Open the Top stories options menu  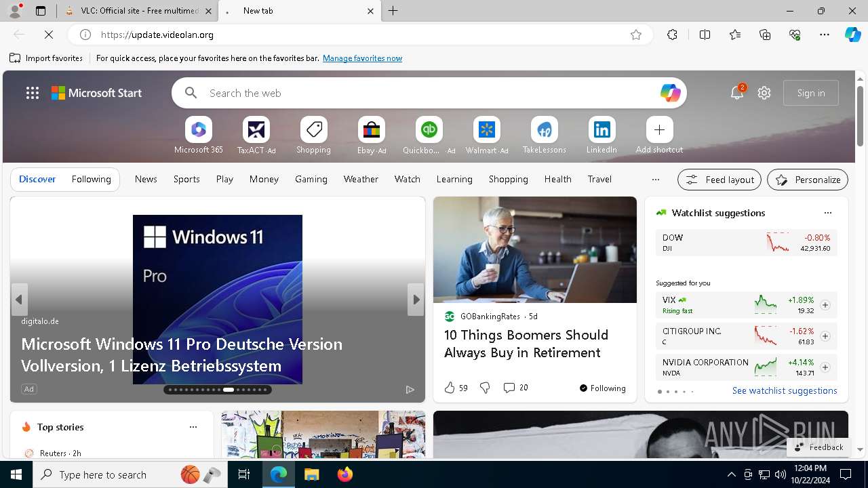tap(193, 427)
